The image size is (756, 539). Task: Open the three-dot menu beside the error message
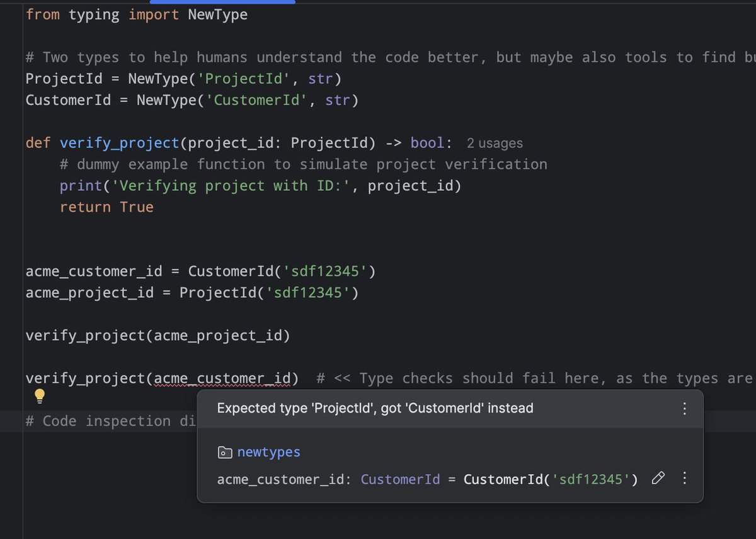point(685,409)
